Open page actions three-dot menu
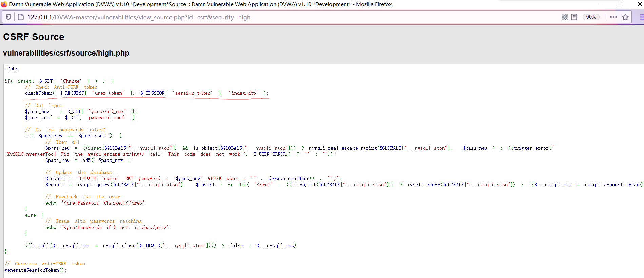 point(613,17)
